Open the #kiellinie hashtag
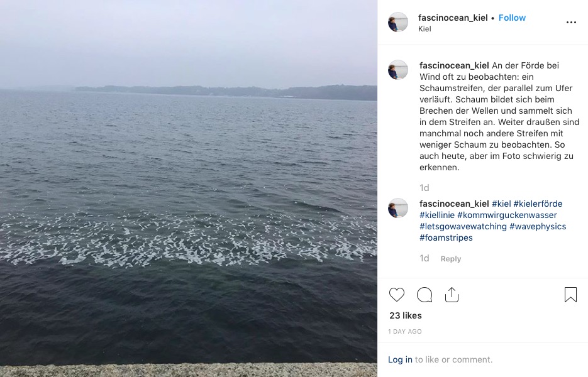588x377 pixels. click(437, 215)
